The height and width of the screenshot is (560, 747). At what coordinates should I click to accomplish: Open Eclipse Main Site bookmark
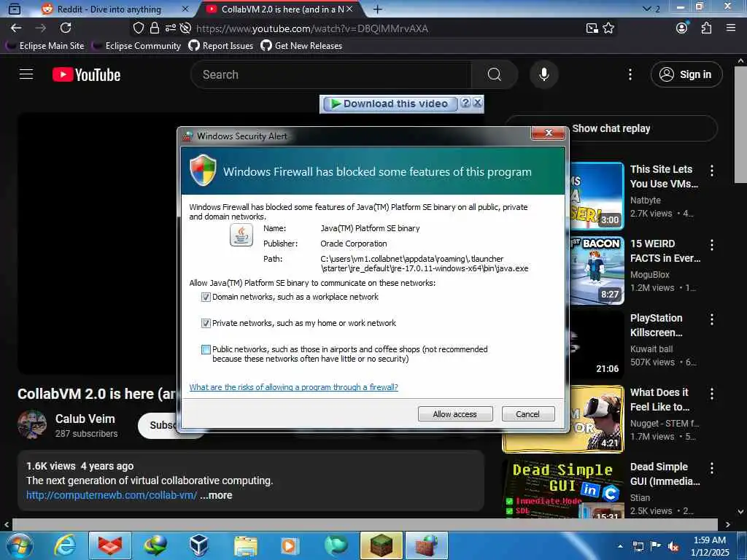tap(46, 46)
